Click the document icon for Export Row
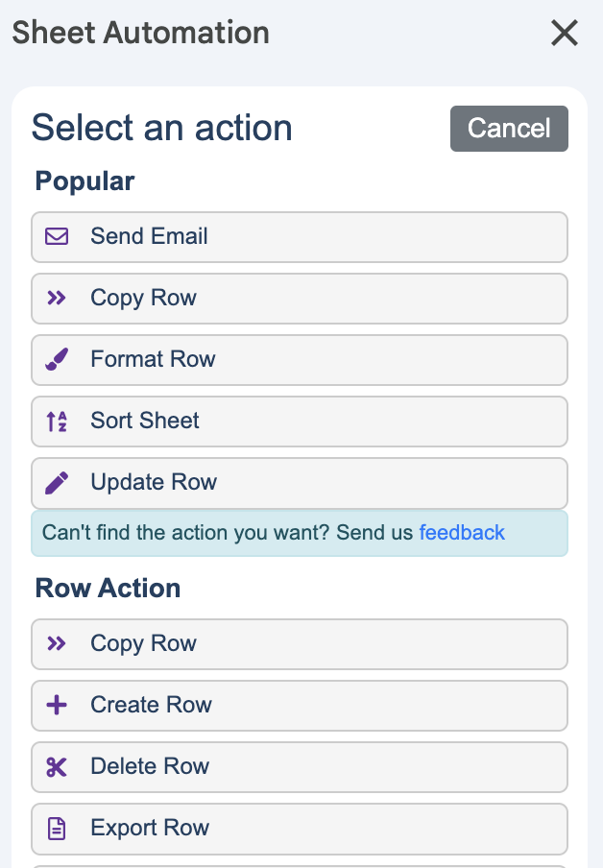 (x=57, y=828)
